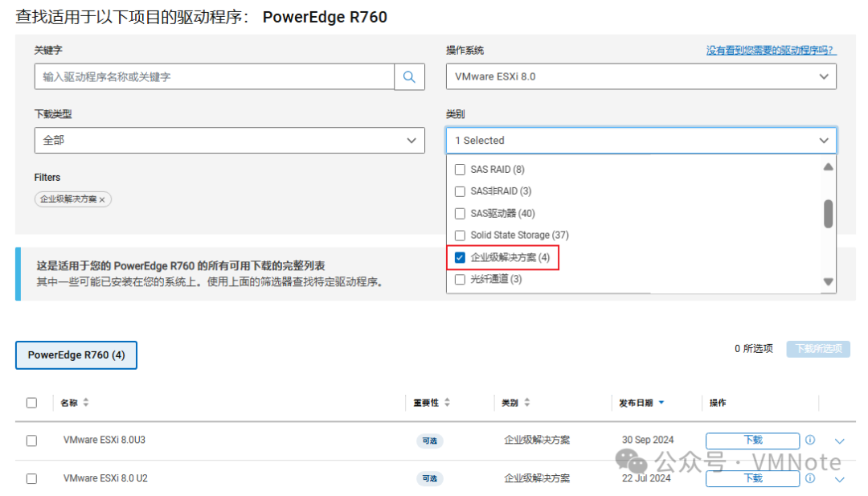Collapse the 类别 1 Selected dropdown
The width and height of the screenshot is (868, 496).
[x=641, y=141]
